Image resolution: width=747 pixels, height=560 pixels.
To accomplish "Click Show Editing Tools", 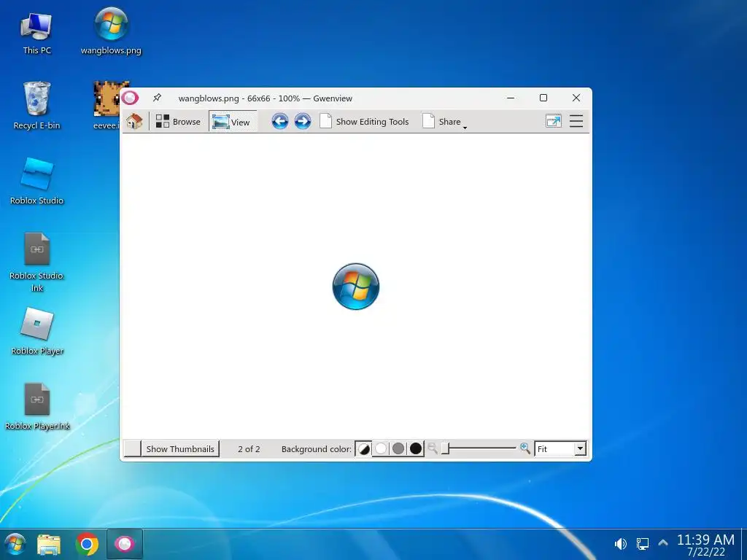I will (x=364, y=122).
